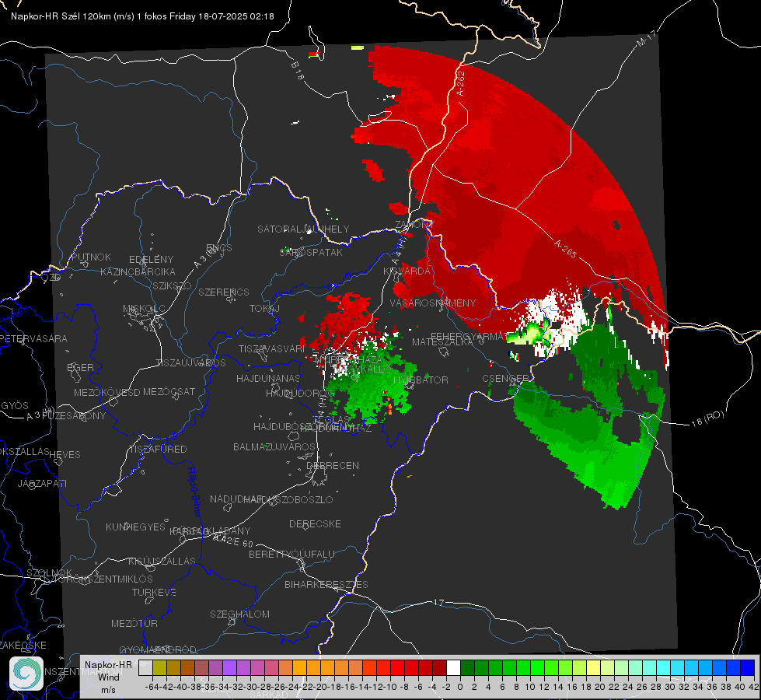This screenshot has height=700, width=761.
Task: Click the 'Napkor-HR Wind m/s' legend caption
Action: click(108, 677)
